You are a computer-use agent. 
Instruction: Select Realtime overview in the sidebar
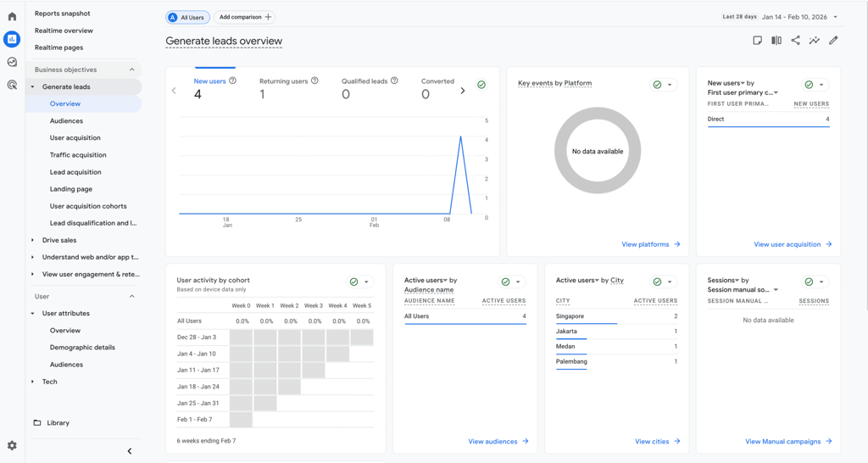tap(64, 31)
